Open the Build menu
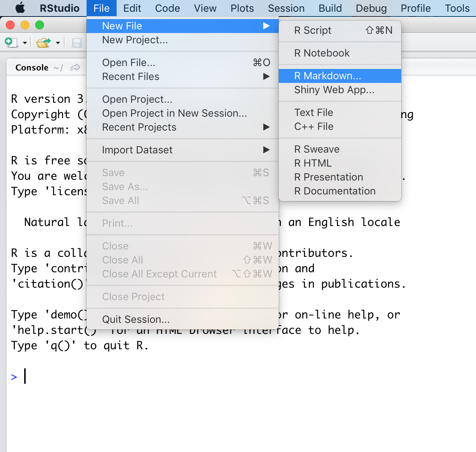The image size is (476, 452). pyautogui.click(x=330, y=8)
